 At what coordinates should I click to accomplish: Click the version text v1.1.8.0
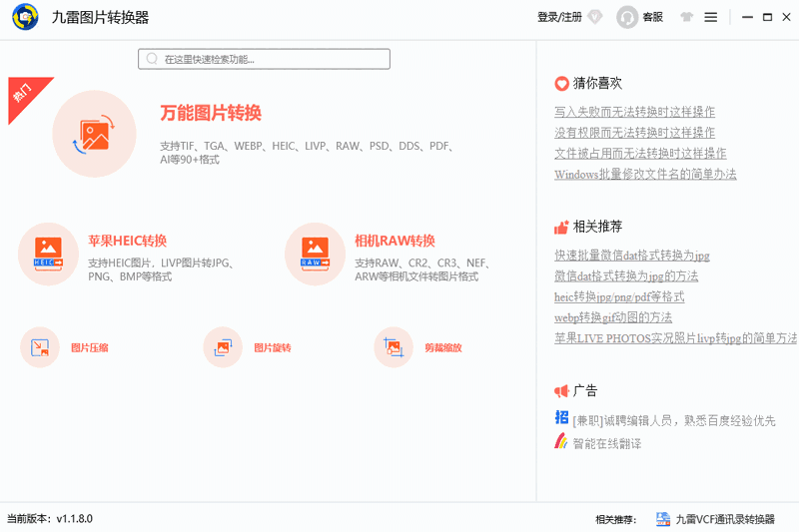[x=74, y=519]
